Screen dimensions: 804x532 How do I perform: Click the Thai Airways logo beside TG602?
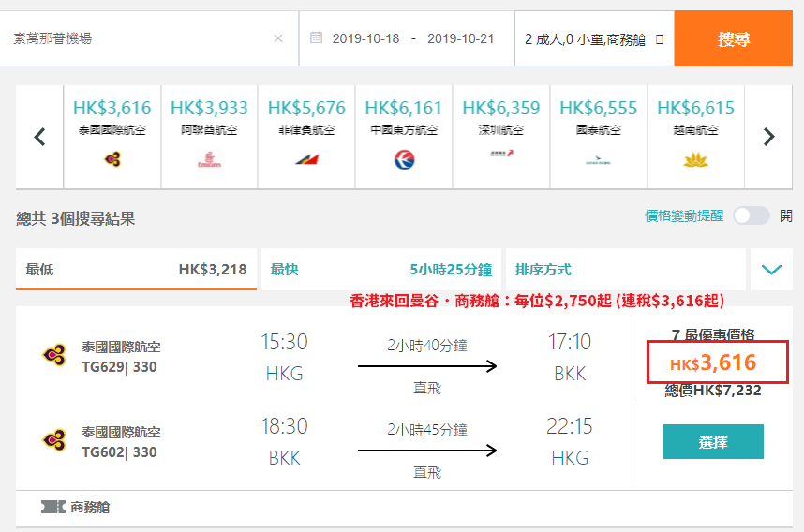[x=54, y=440]
